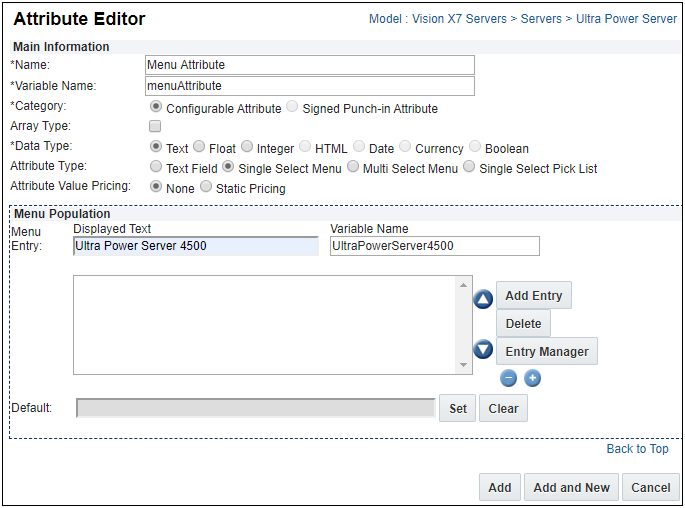Click the Add and New button
The width and height of the screenshot is (685, 508).
point(571,487)
